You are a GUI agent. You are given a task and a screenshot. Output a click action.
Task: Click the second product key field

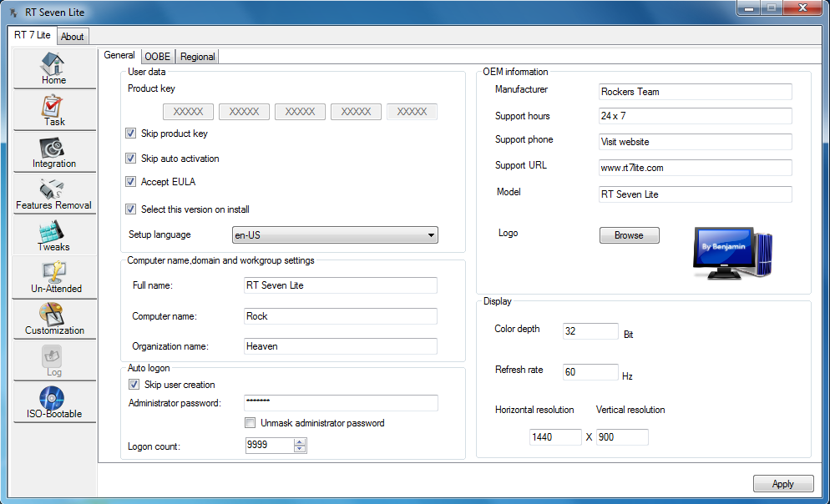tap(244, 112)
